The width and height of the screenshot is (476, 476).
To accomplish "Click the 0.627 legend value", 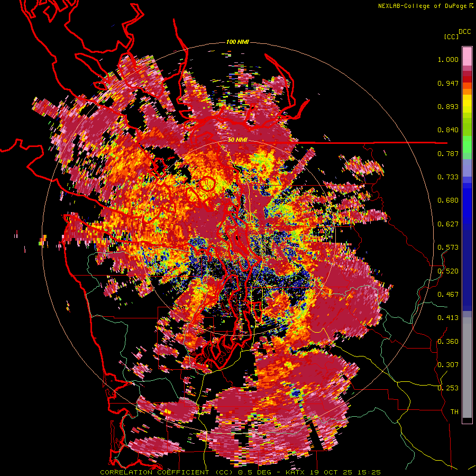I will (x=448, y=224).
